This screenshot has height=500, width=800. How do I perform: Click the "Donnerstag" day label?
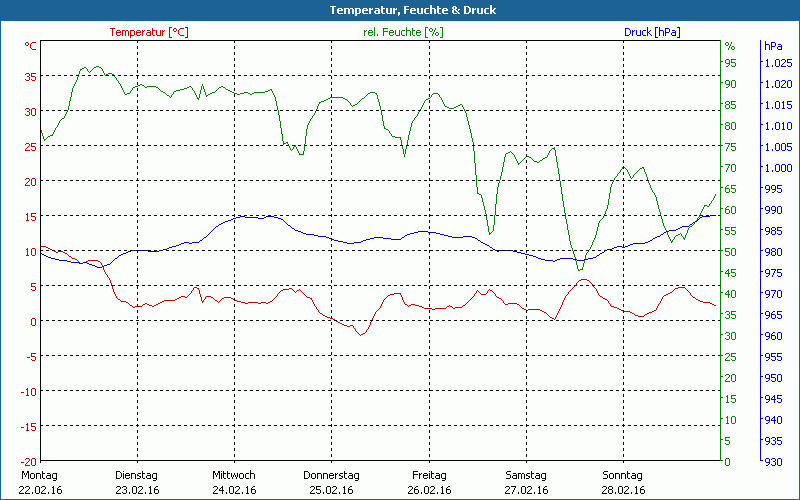coord(331,475)
